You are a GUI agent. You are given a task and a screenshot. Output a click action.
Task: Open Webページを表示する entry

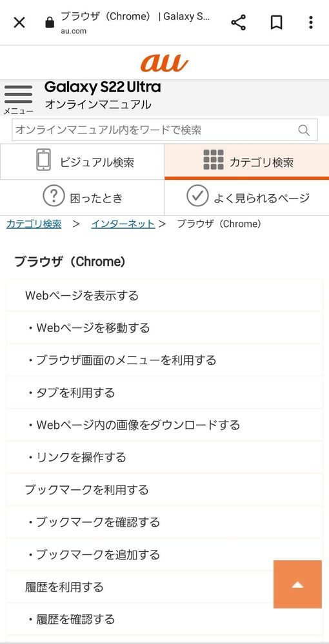point(164,295)
